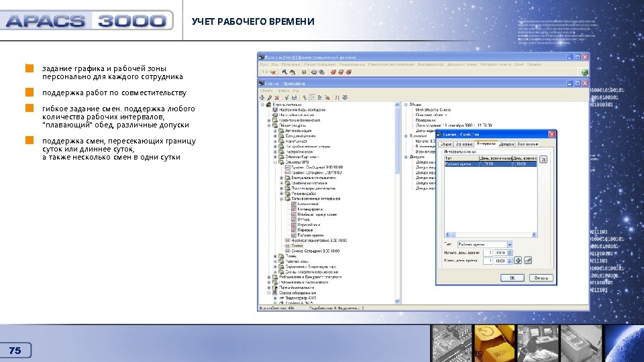Click the add interval plus button in dialog

(x=518, y=261)
